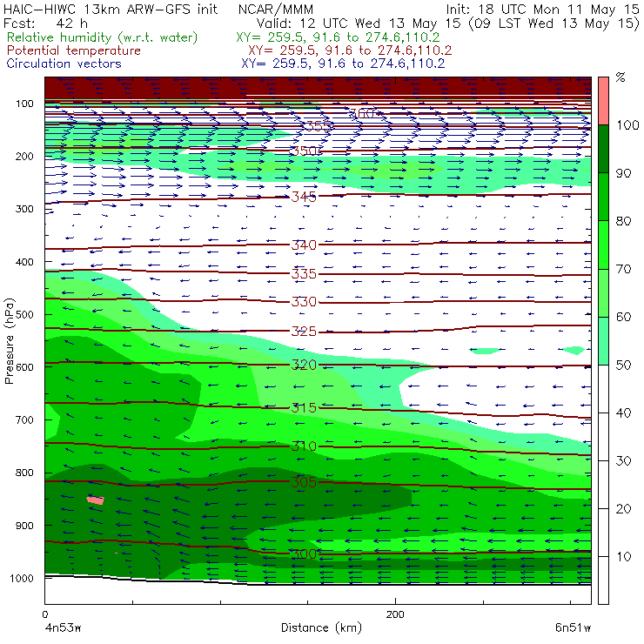Viewport: 644px width, 644px height.
Task: Click the 'Fcst: 42 h' forecast label
Action: (45, 23)
